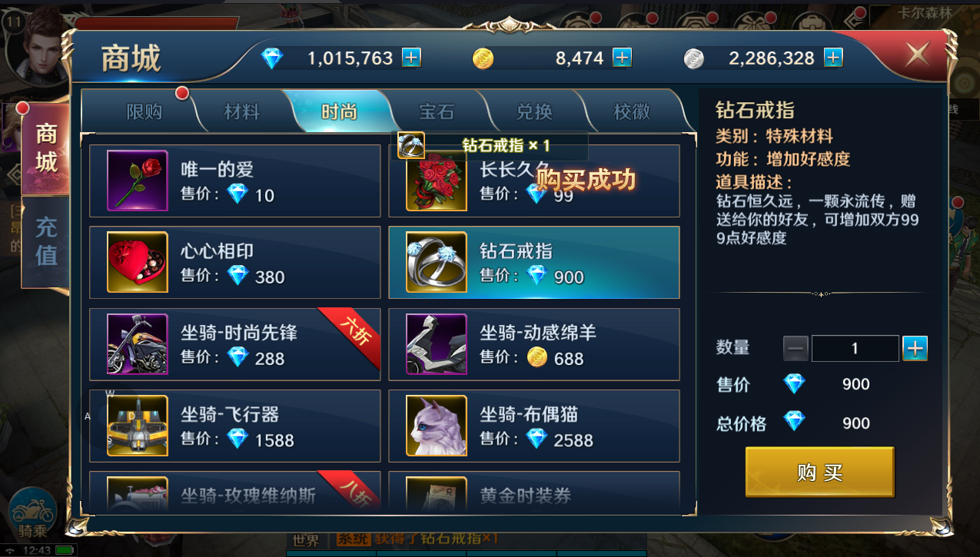
Task: Increase purchase quantity with plus stepper
Action: coord(915,348)
